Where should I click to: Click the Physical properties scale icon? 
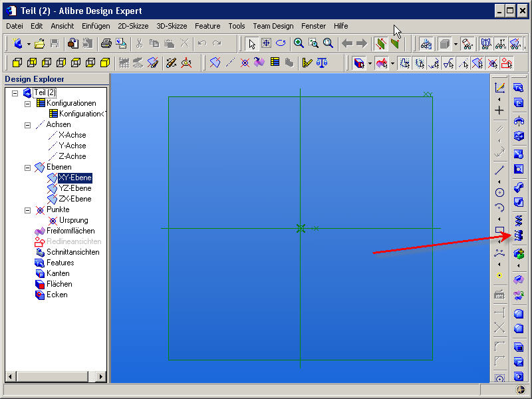pos(322,63)
